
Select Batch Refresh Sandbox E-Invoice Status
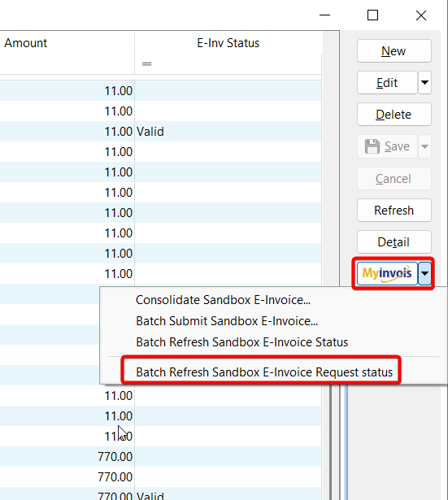pos(242,342)
